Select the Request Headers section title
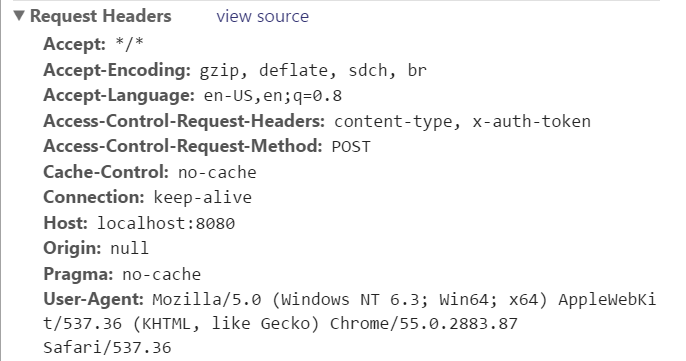686x361 pixels. (x=101, y=16)
